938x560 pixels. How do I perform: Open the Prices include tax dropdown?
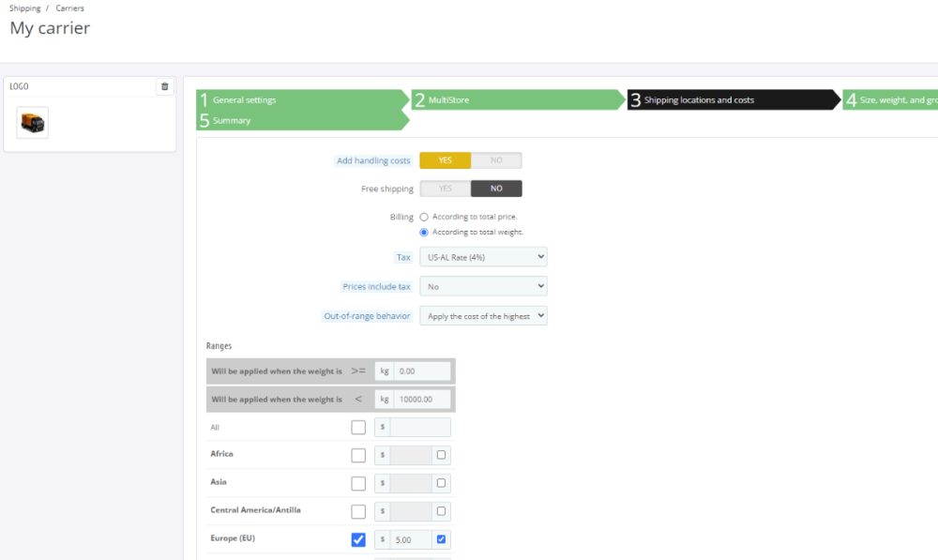pos(483,286)
